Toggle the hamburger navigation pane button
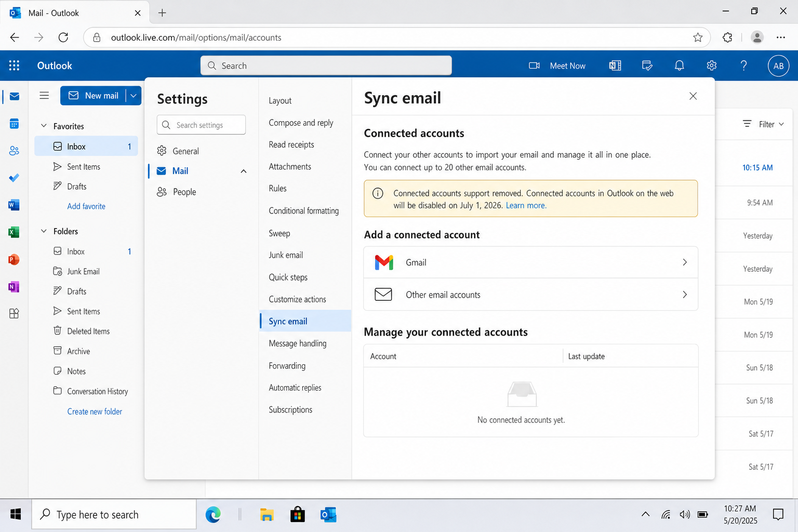This screenshot has height=532, width=798. (44, 95)
